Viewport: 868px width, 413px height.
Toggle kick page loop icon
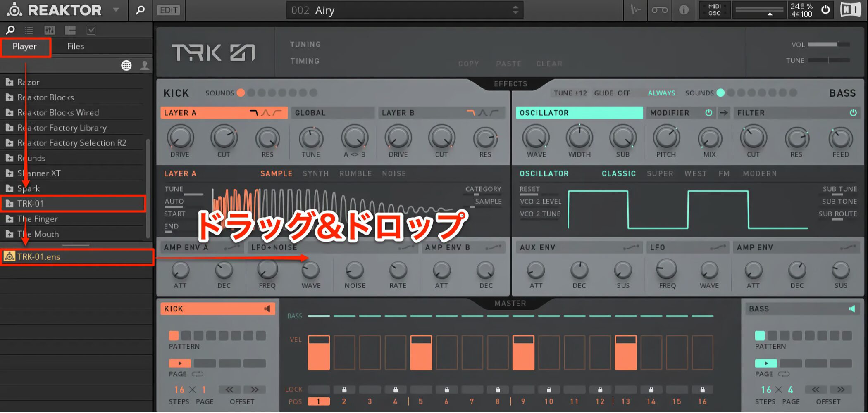198,374
